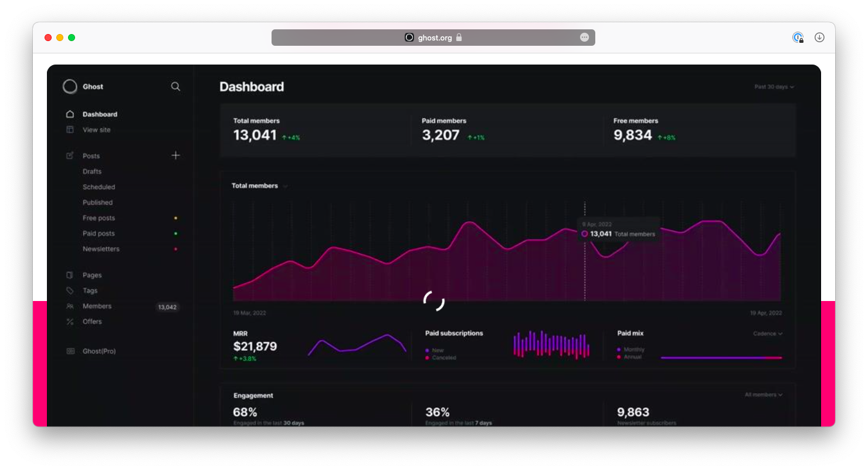
Task: Open Scheduled posts list
Action: click(99, 187)
